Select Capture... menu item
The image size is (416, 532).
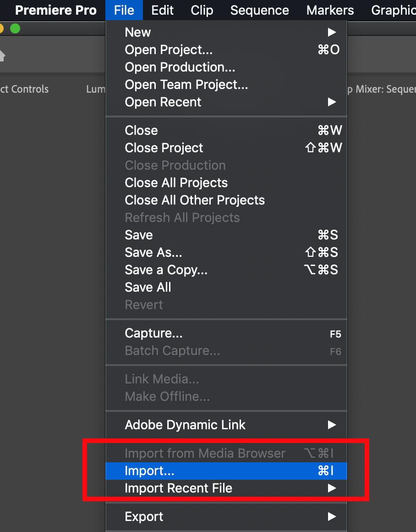point(226,333)
